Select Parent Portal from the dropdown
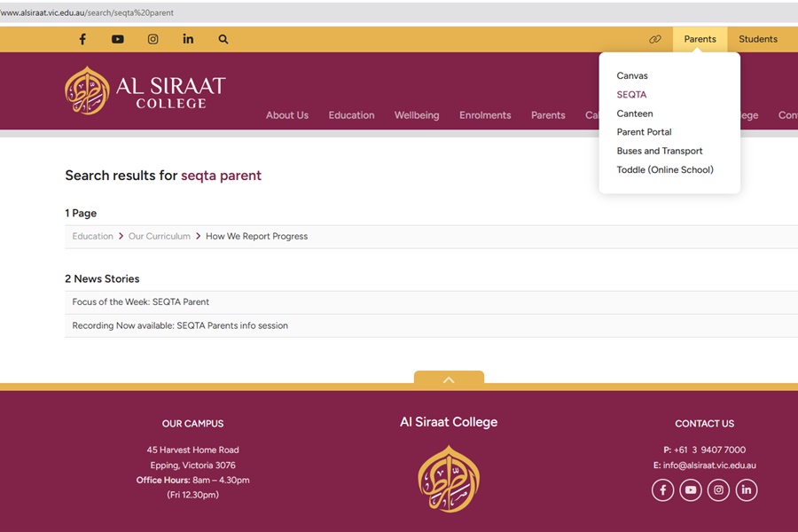The height and width of the screenshot is (532, 798). coord(644,132)
